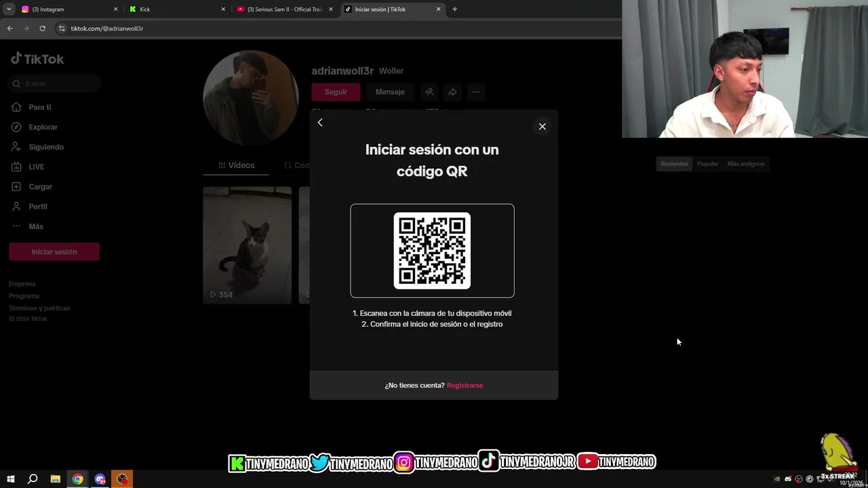Select the Popular sort option
This screenshot has height=488, width=868.
707,163
